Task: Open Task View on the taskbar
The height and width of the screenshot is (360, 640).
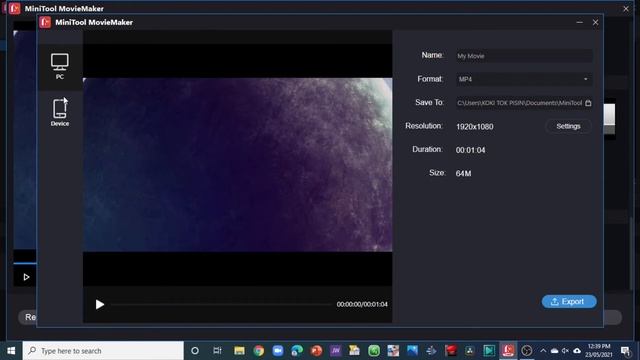Action: [x=217, y=351]
